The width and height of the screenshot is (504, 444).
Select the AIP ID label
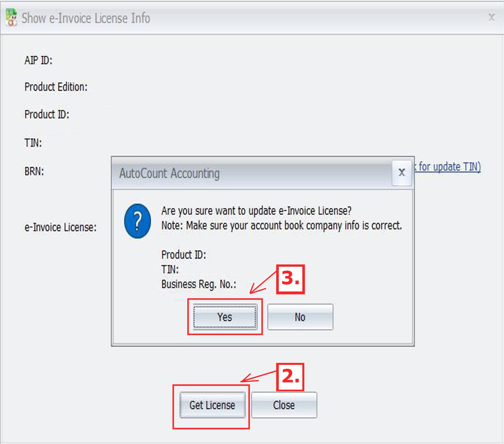38,60
